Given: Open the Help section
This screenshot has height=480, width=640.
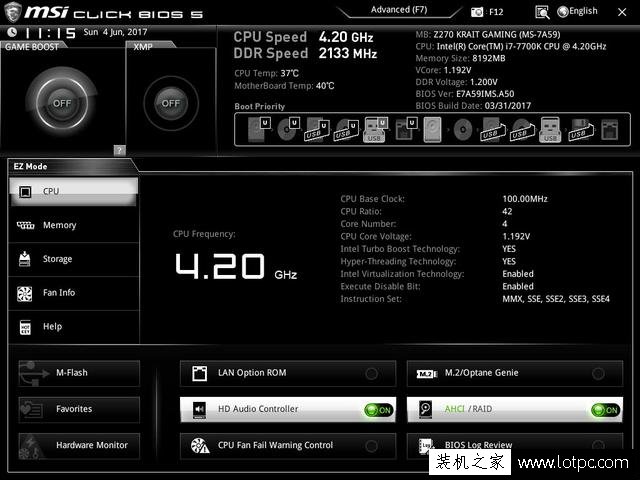Looking at the screenshot, I should coord(73,327).
